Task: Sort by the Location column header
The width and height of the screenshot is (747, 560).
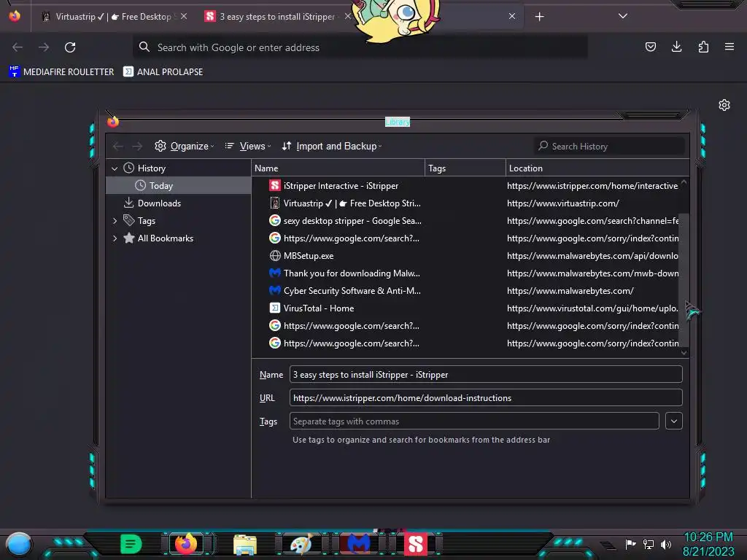Action: (x=597, y=168)
